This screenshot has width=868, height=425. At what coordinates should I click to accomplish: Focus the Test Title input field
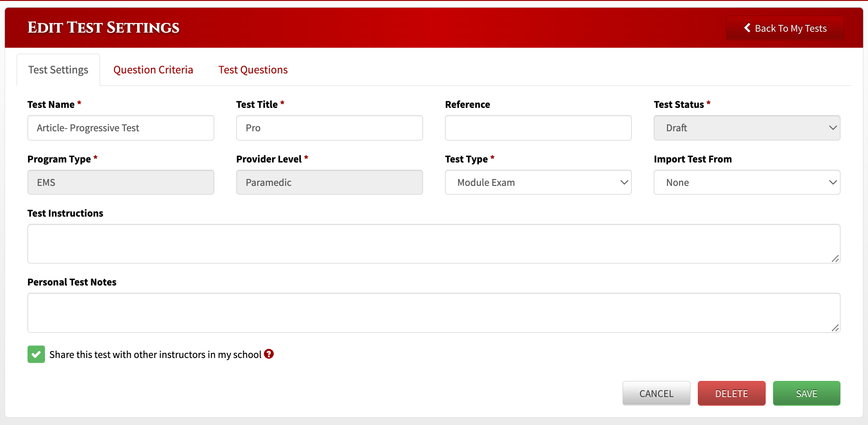[x=329, y=128]
